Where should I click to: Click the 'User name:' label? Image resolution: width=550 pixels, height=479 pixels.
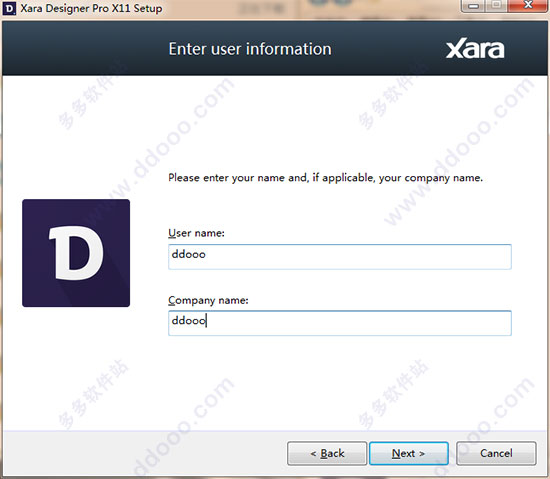pyautogui.click(x=196, y=233)
